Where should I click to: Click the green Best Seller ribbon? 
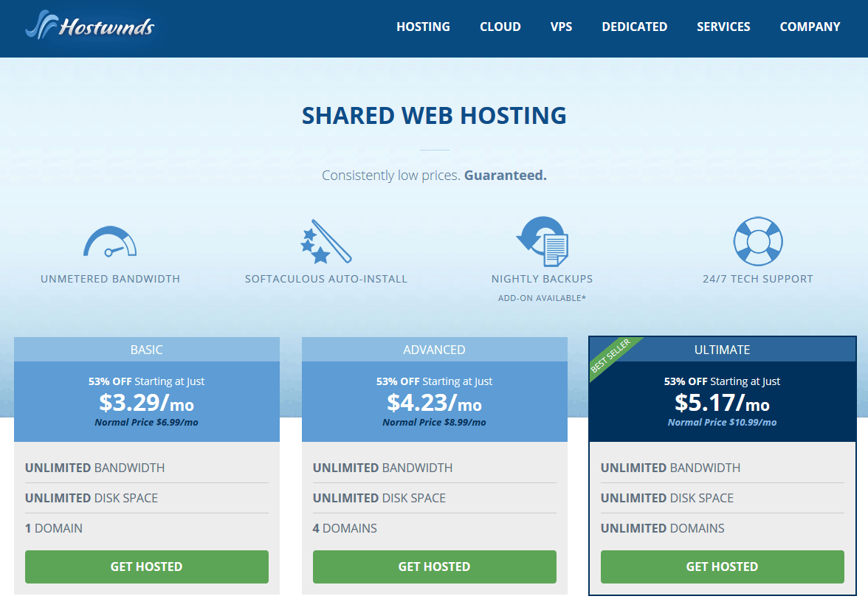click(x=613, y=357)
